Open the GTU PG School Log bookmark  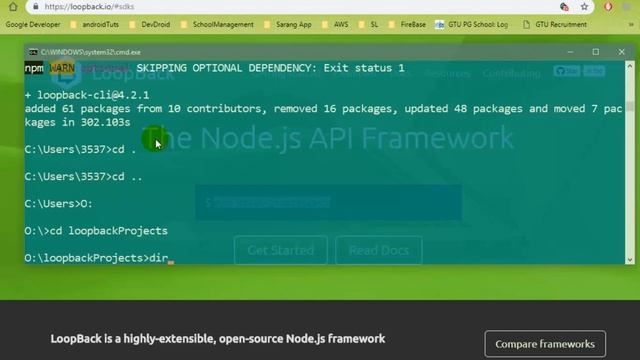pyautogui.click(x=471, y=24)
